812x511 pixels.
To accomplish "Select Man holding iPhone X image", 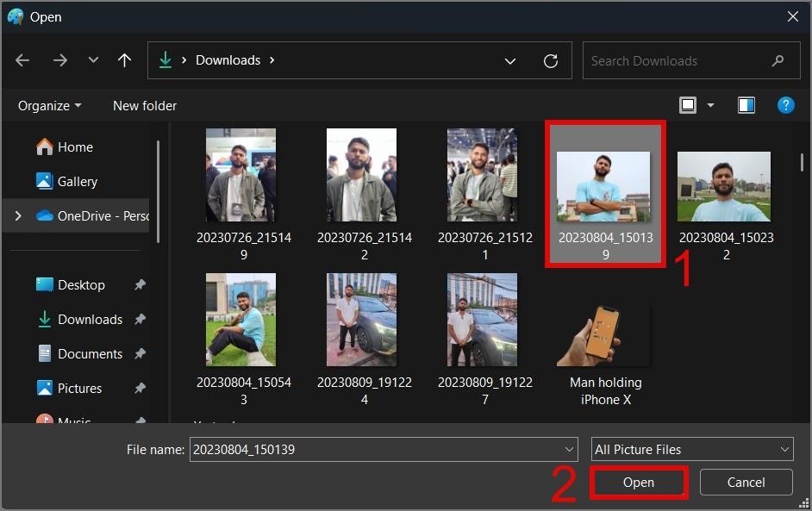I will [603, 355].
